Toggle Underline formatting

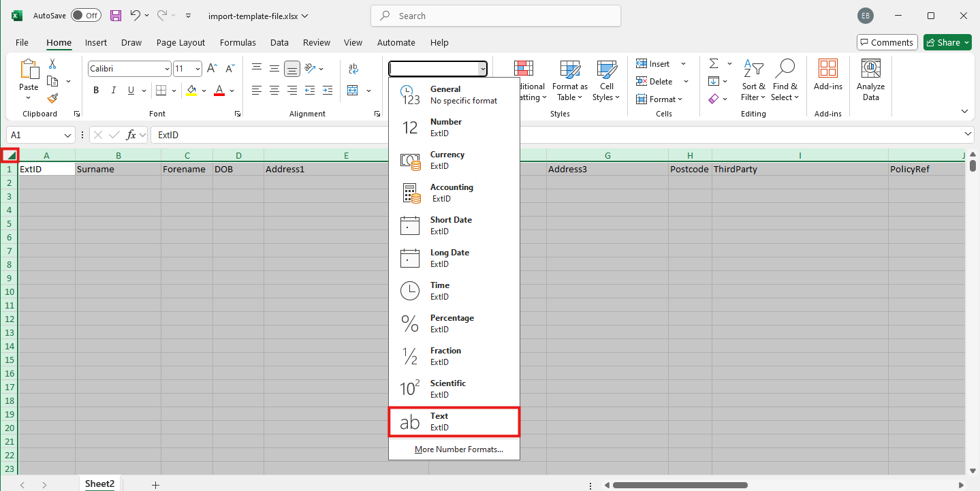coord(131,90)
